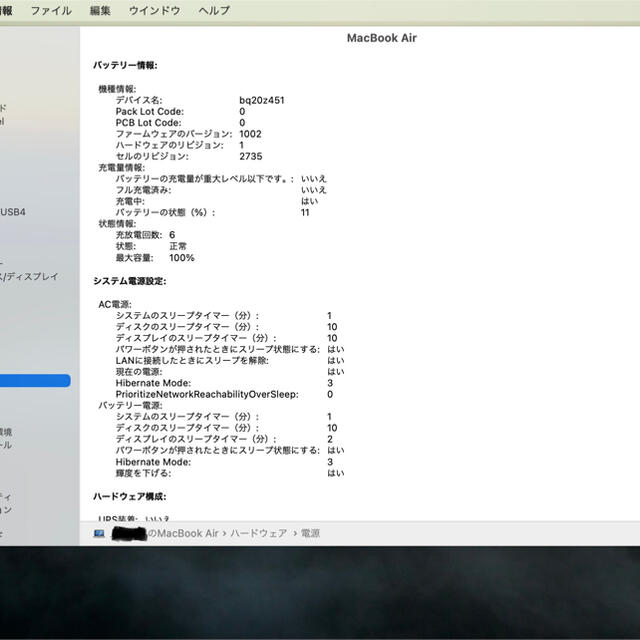
Task: Select ハードウェア in the path bar
Action: point(258,533)
